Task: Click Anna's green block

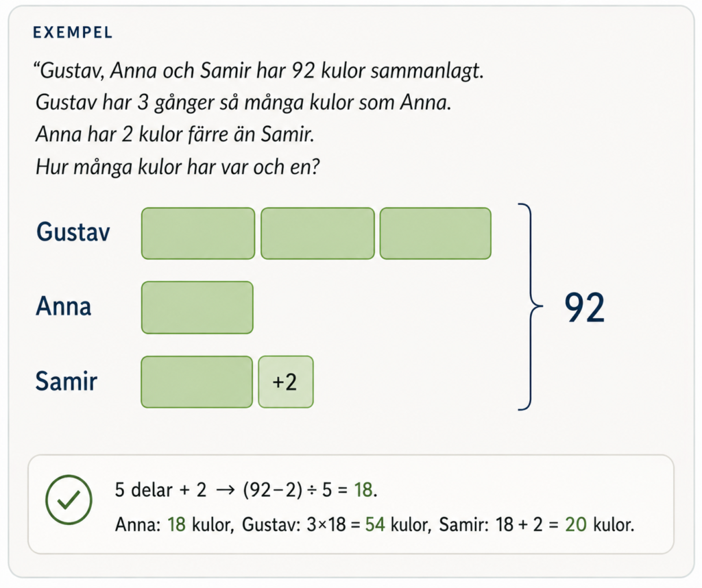Action: coord(197,308)
